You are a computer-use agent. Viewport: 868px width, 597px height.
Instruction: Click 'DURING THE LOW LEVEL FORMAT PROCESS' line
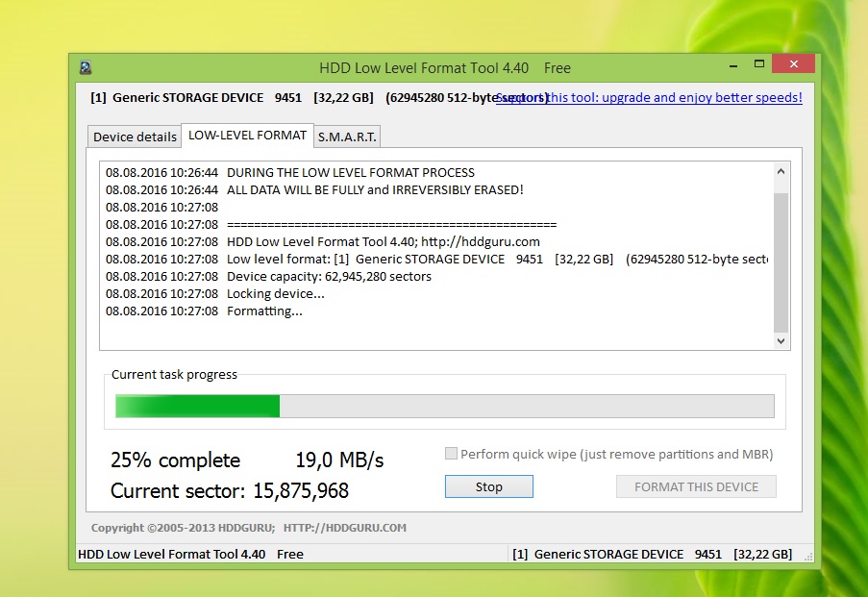point(290,172)
